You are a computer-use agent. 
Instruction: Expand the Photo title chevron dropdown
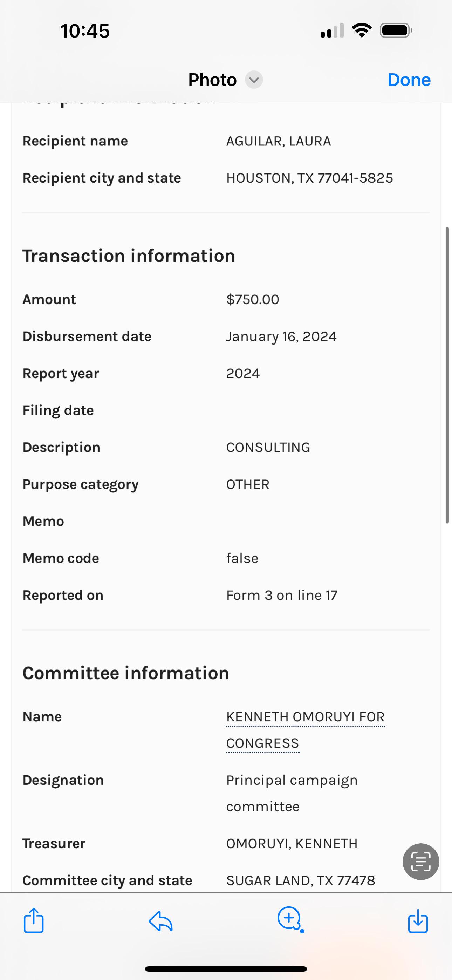click(x=254, y=80)
